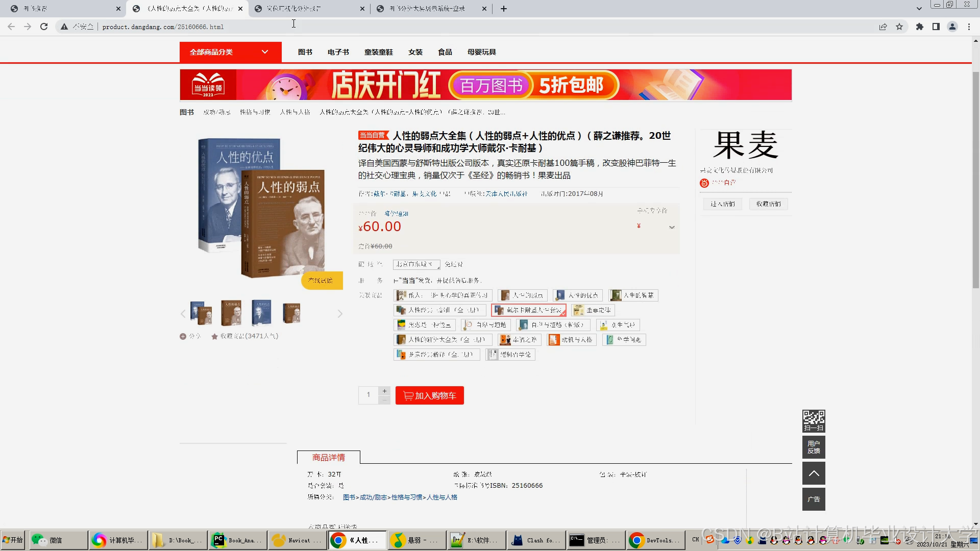Switch to the 商品详情 tab
980x551 pixels.
point(328,458)
